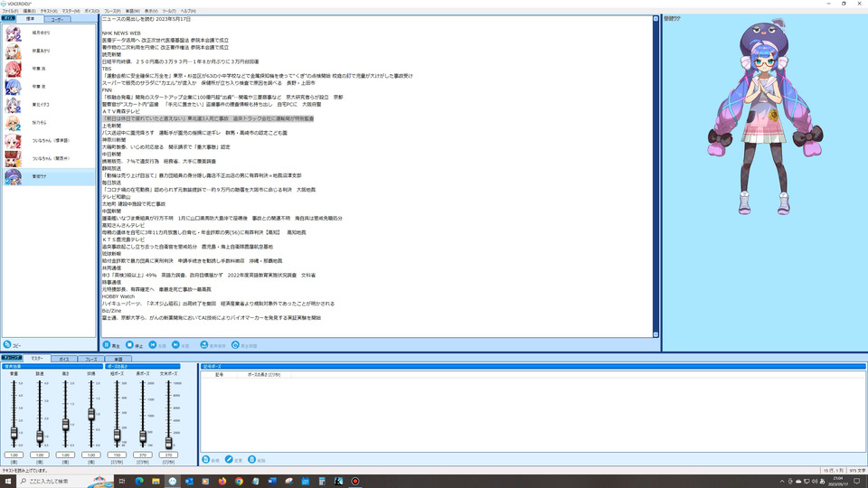868x488 pixels.
Task: Select the 琴葉 茜 voice avatar
Action: (x=13, y=69)
